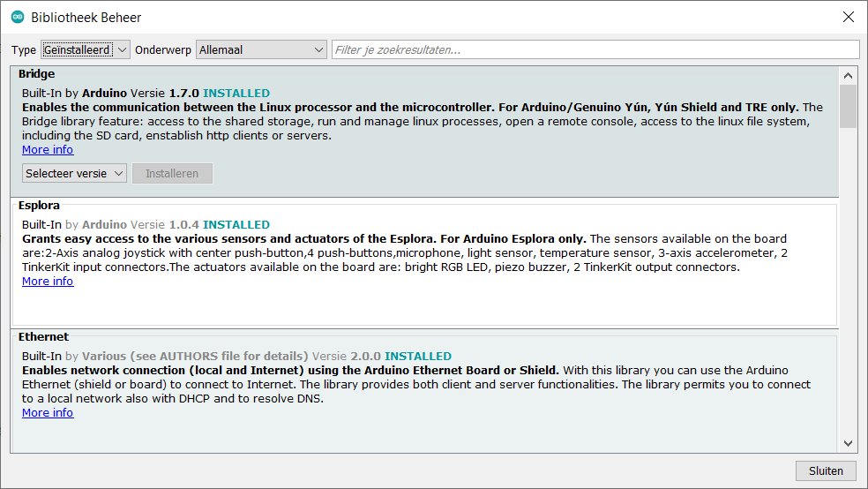Click the Onderwerp dropdown arrow chevron
The image size is (868, 489).
coord(318,49)
